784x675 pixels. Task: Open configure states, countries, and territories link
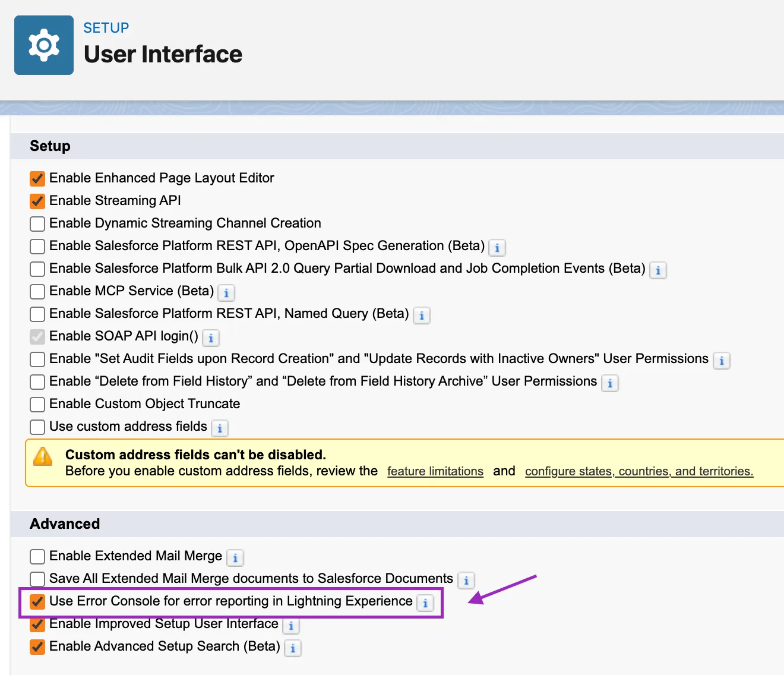pos(639,471)
